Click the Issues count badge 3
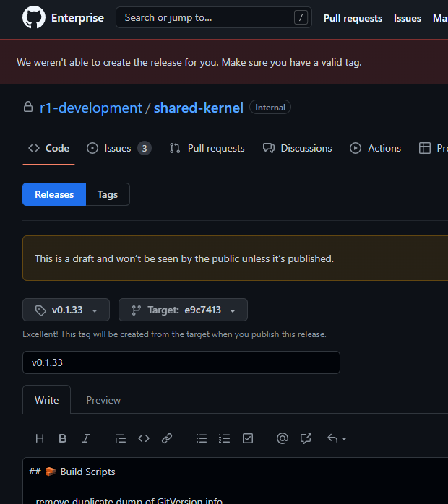 [x=145, y=148]
